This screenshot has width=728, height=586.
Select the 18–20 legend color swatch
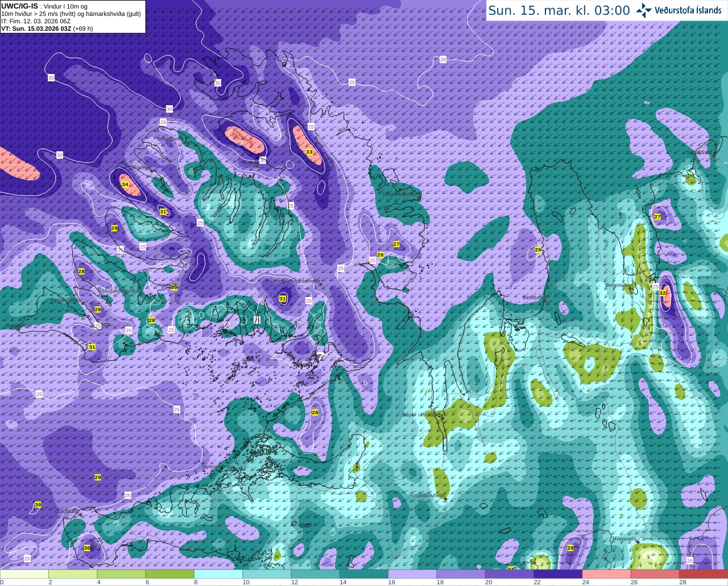461,574
